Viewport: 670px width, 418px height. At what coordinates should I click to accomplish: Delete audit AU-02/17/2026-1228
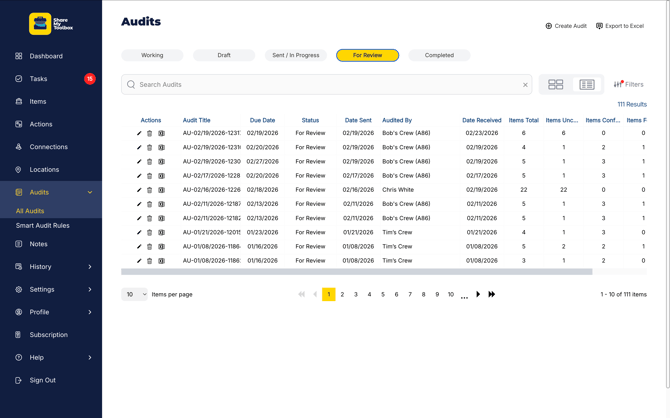tap(150, 176)
